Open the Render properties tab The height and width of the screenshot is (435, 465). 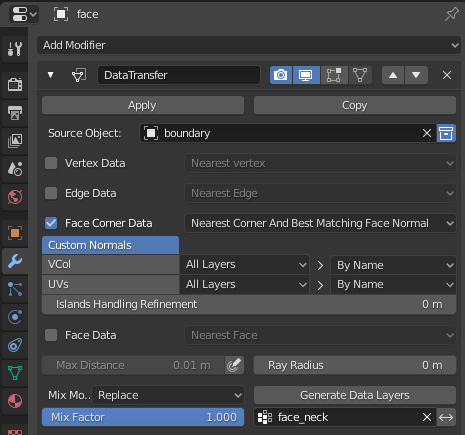click(x=15, y=84)
